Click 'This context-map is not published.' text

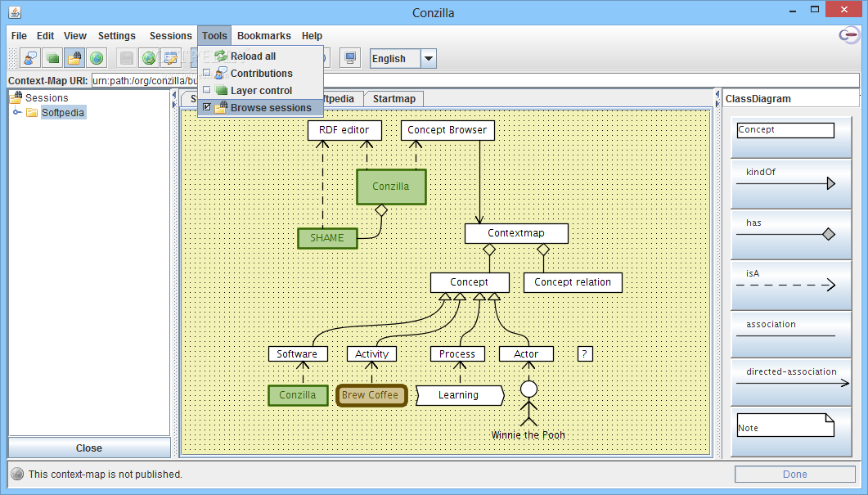(106, 474)
